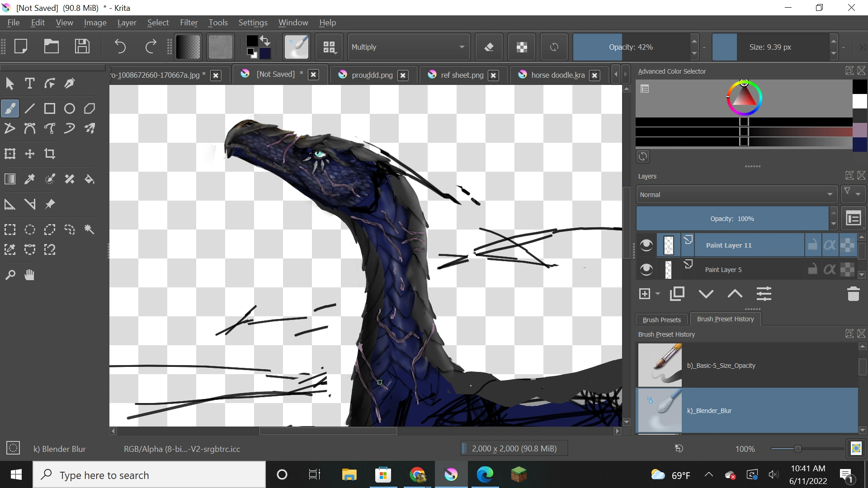The image size is (868, 488).
Task: Select the Gradient tool
Action: tap(9, 179)
